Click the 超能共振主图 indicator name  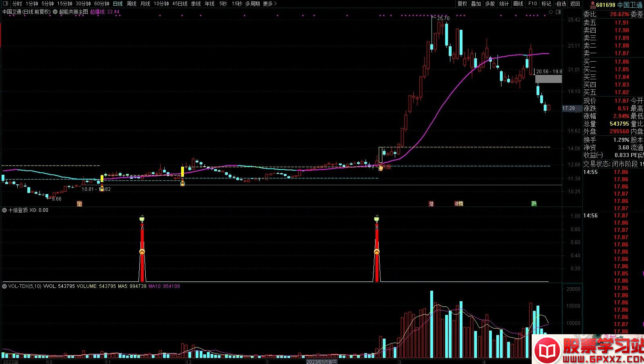click(x=74, y=12)
